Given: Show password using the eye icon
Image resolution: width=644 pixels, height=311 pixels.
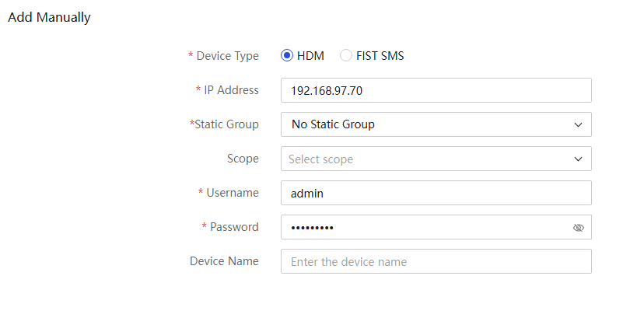Looking at the screenshot, I should click(x=579, y=228).
